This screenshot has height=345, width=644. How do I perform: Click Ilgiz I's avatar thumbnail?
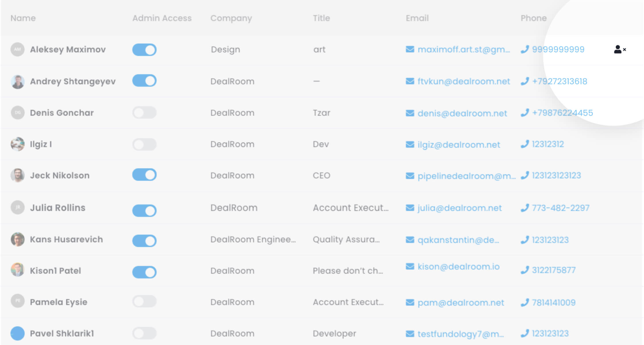[18, 144]
